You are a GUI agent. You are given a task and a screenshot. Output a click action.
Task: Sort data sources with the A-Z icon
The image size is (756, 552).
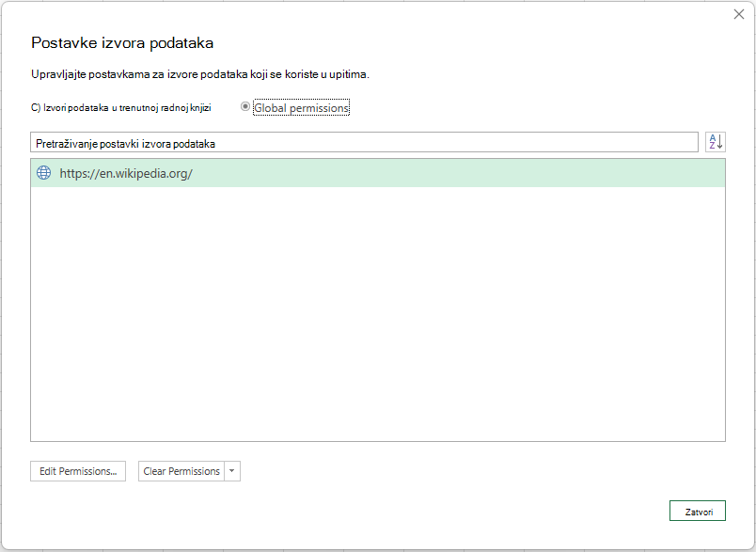pyautogui.click(x=715, y=142)
